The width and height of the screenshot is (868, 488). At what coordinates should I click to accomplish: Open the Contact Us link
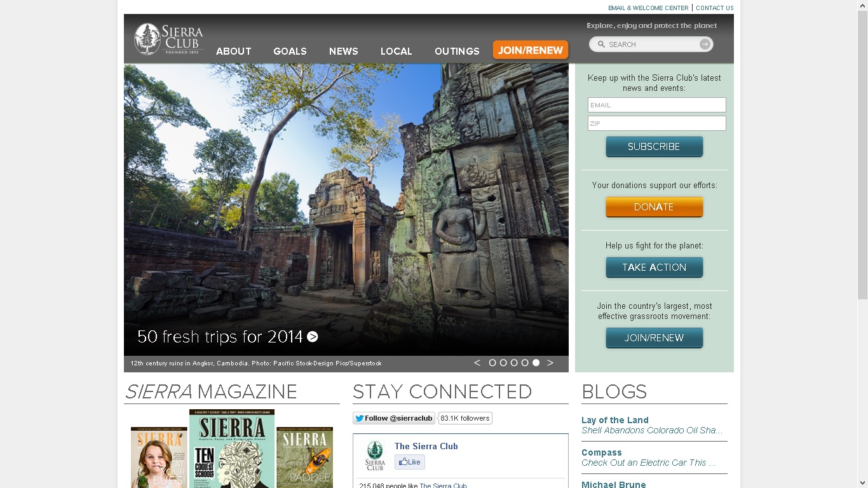[x=715, y=8]
